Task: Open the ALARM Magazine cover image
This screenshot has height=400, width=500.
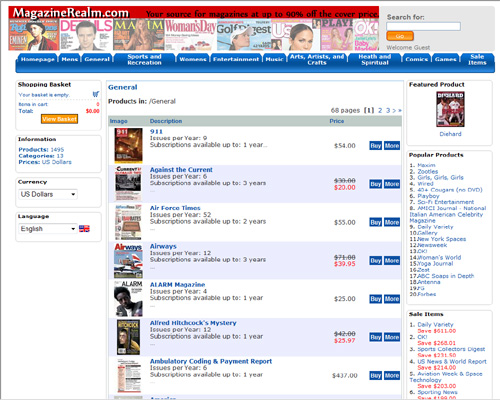Action: click(128, 299)
